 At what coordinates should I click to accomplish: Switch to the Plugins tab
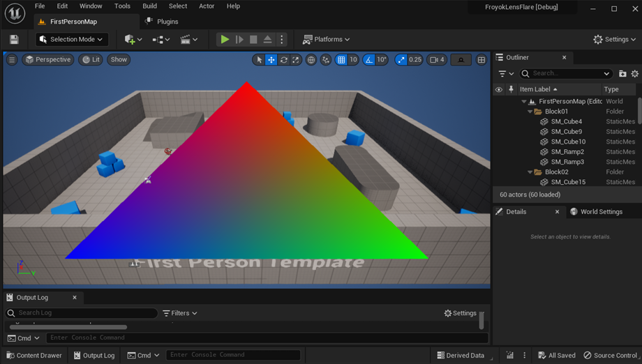(162, 22)
